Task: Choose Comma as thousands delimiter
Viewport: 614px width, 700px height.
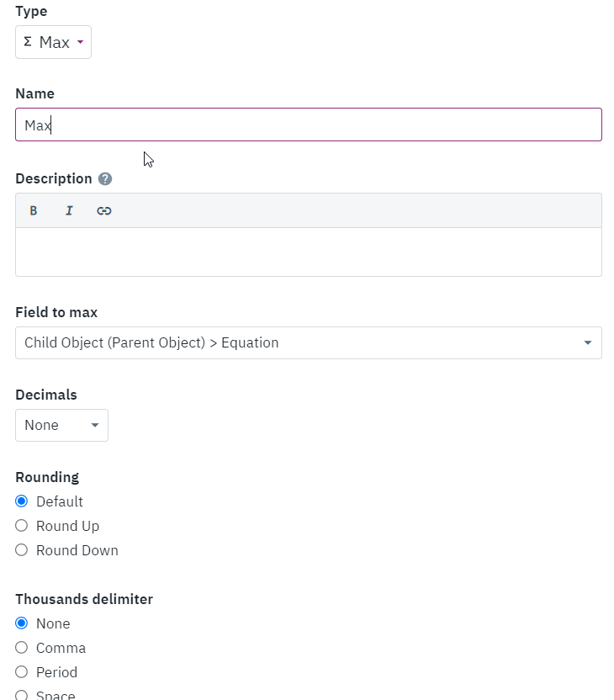Action: pos(22,648)
